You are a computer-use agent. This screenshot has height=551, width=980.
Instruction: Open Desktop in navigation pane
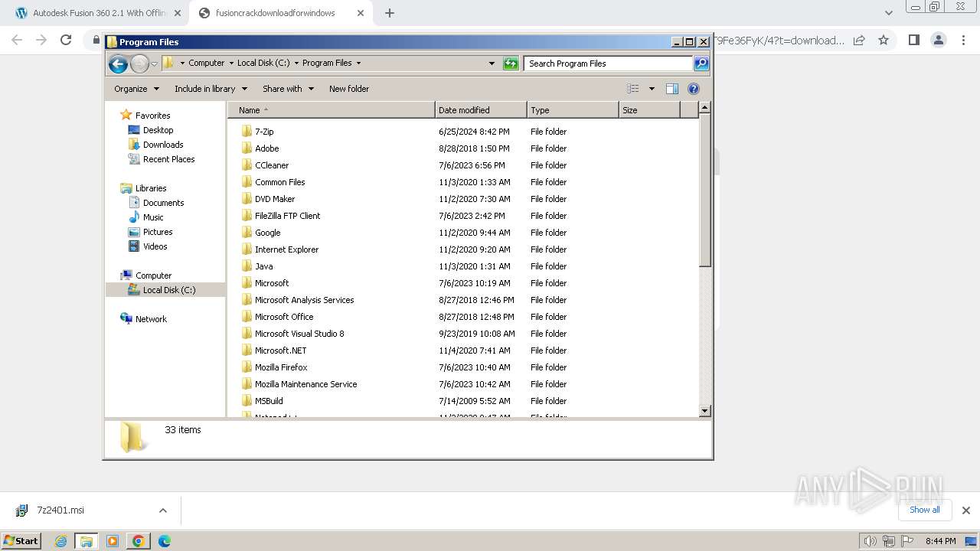pos(158,130)
